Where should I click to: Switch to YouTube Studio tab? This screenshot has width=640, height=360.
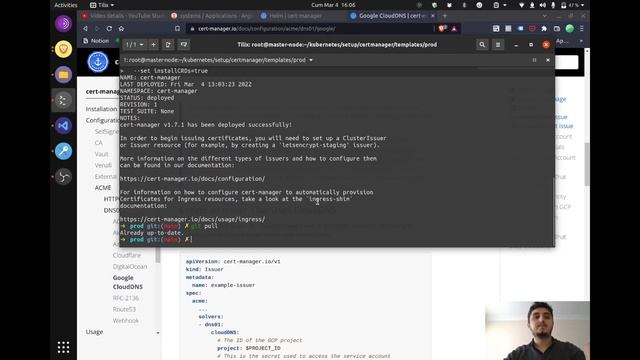(122, 16)
